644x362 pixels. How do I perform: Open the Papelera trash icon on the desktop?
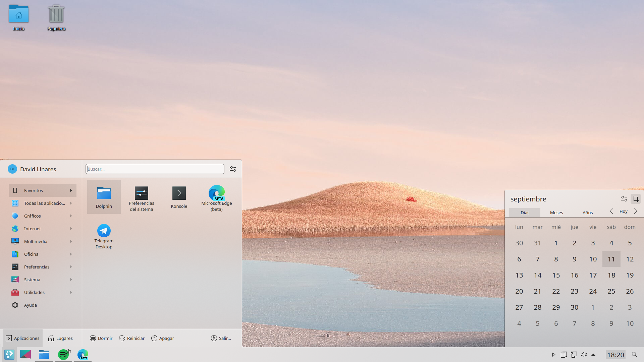pos(56,18)
